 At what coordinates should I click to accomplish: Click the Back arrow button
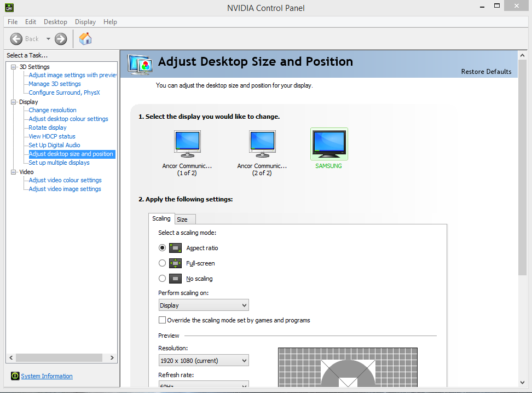point(16,39)
